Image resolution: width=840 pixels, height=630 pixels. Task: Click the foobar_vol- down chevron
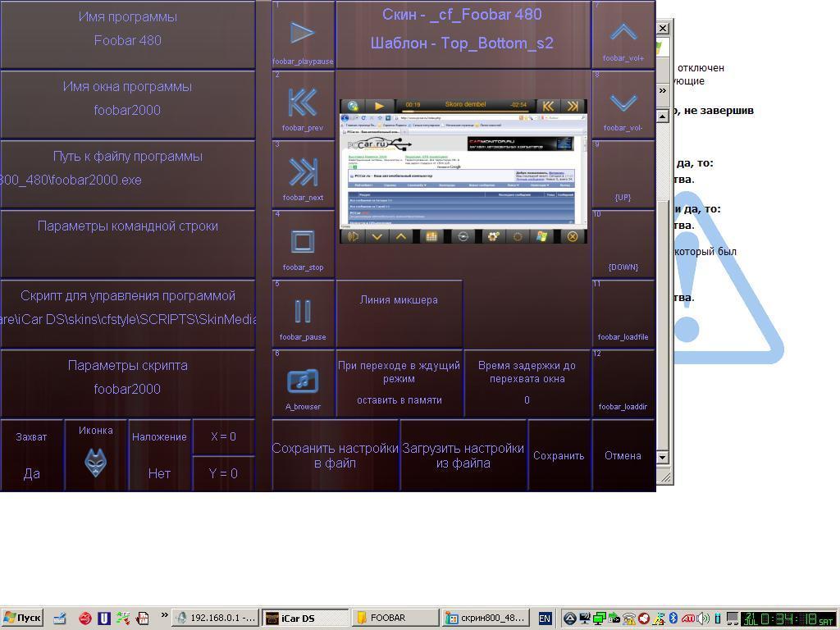623,103
